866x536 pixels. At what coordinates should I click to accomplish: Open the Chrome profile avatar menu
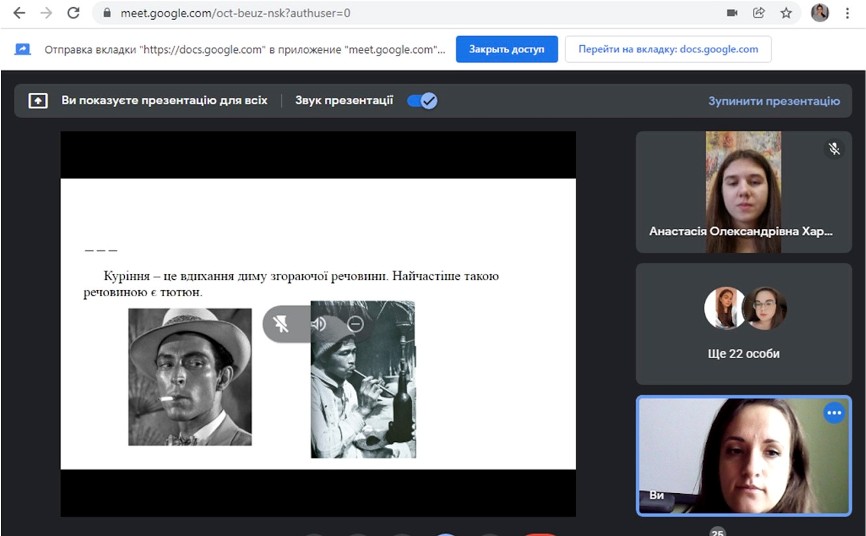point(820,13)
